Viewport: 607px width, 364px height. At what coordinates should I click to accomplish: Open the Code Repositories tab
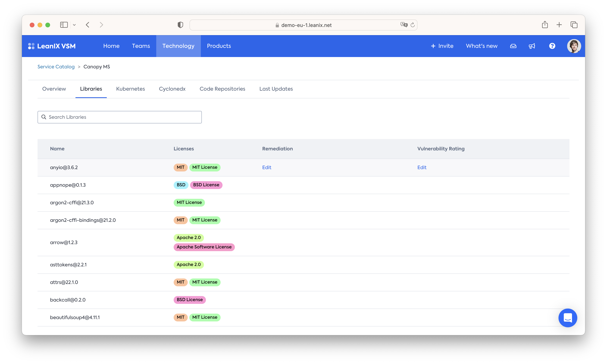point(222,89)
